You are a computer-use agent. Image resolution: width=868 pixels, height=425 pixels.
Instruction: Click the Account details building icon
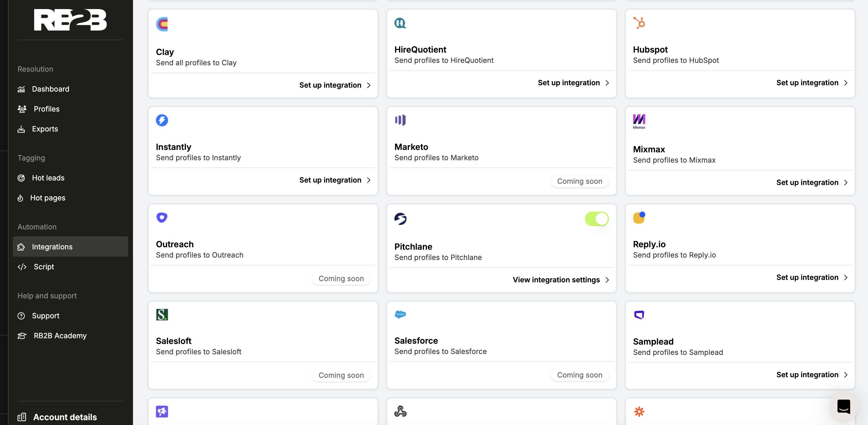(21, 417)
